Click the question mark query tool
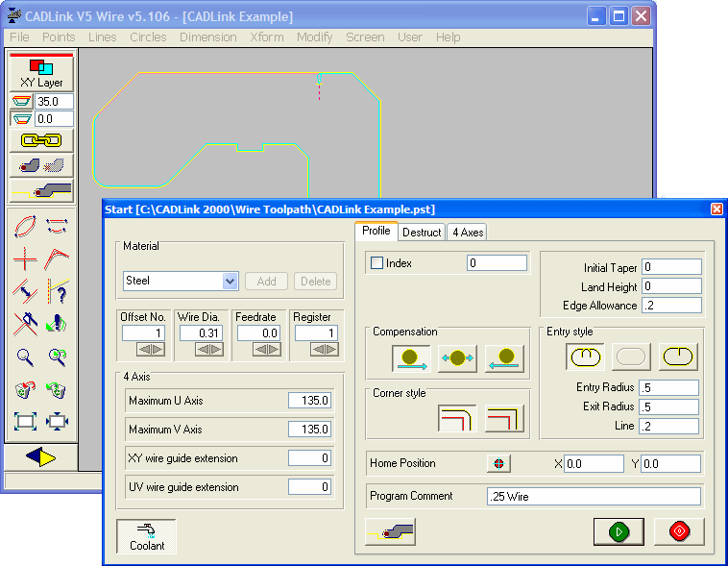The height and width of the screenshot is (566, 728). tap(57, 291)
